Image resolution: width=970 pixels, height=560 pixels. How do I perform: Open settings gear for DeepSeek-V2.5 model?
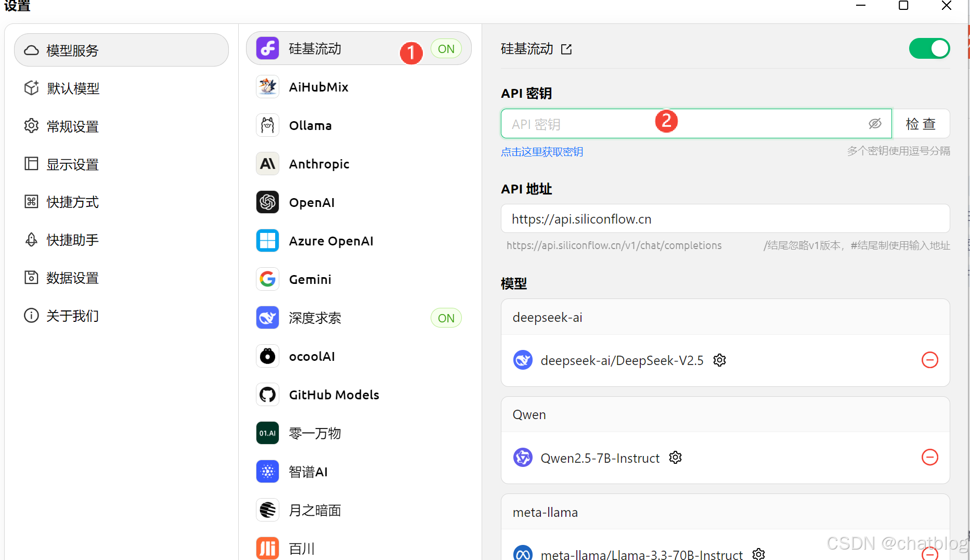coord(720,360)
